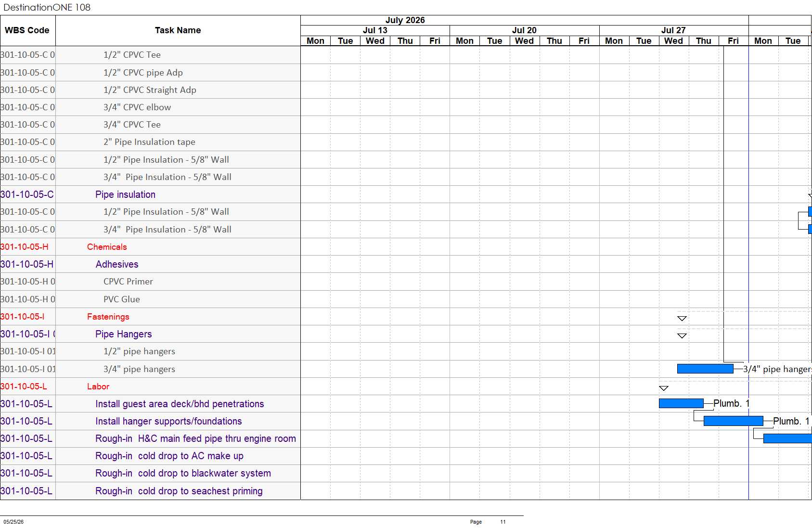Click the Task Name column header
The image size is (812, 528).
point(178,30)
